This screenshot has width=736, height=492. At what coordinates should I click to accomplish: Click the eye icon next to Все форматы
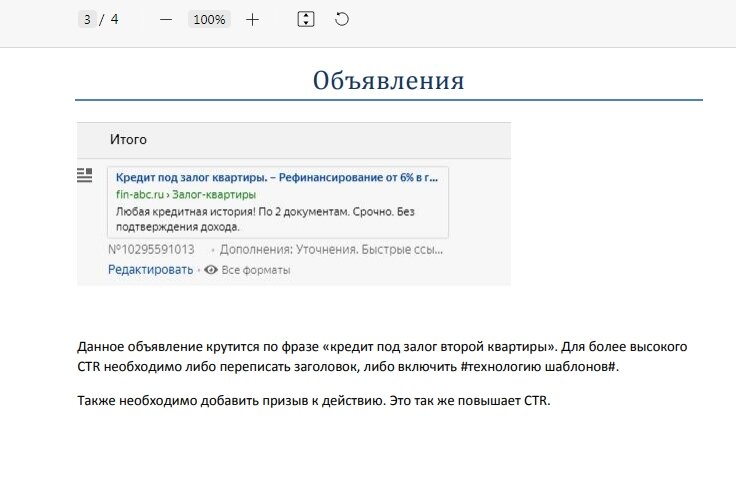point(211,270)
